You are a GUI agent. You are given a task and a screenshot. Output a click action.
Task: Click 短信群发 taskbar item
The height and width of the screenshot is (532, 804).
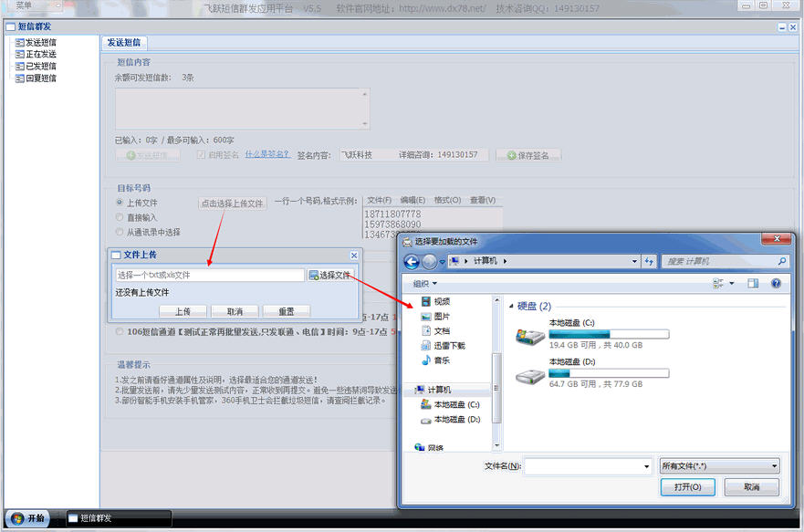[119, 518]
